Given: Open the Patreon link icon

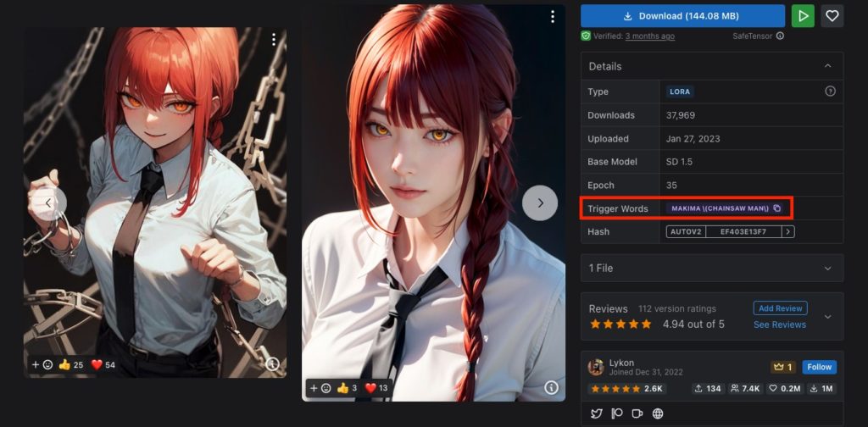Looking at the screenshot, I should 616,413.
